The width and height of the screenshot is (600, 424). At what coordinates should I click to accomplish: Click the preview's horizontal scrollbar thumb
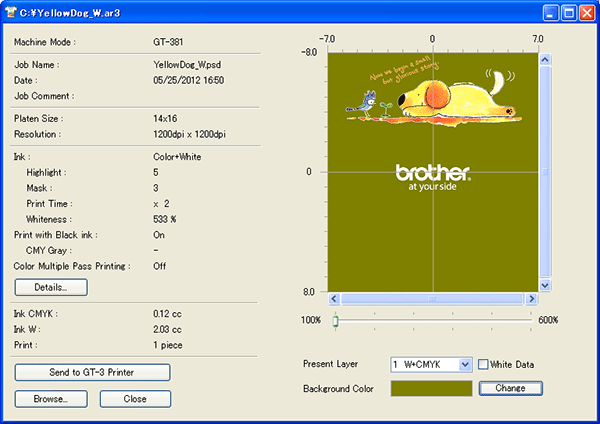(x=433, y=298)
